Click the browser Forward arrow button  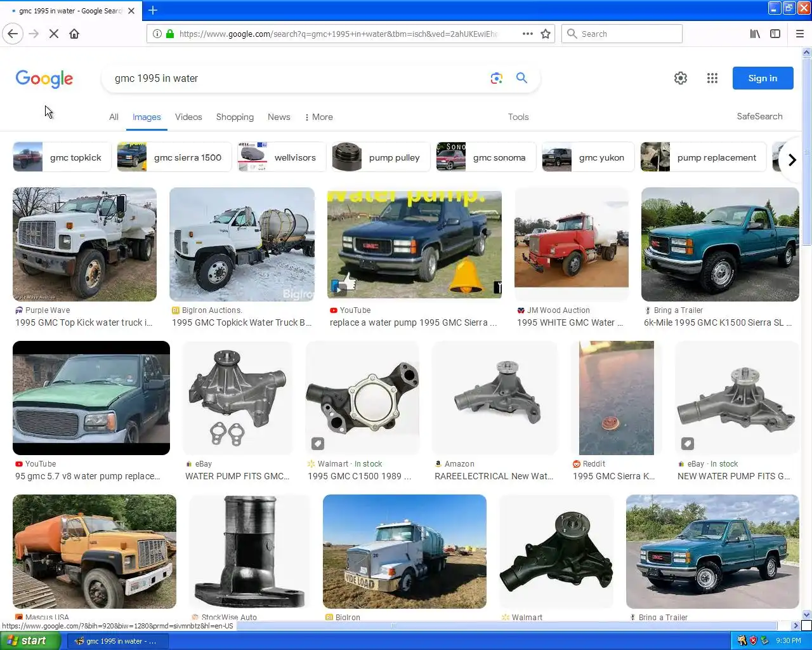pyautogui.click(x=34, y=34)
